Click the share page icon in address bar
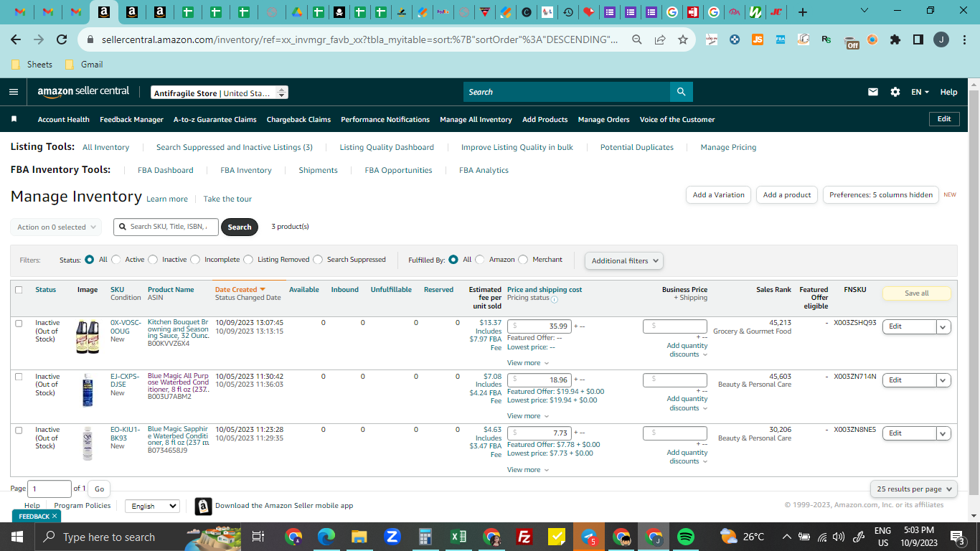 [660, 40]
